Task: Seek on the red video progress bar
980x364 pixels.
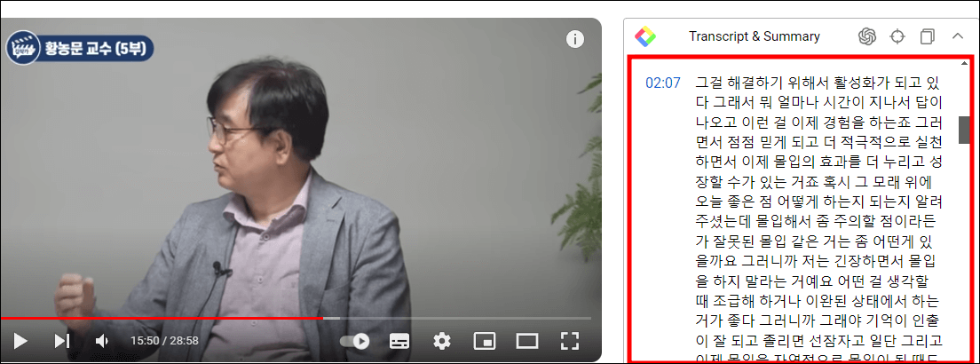Action: point(296,318)
